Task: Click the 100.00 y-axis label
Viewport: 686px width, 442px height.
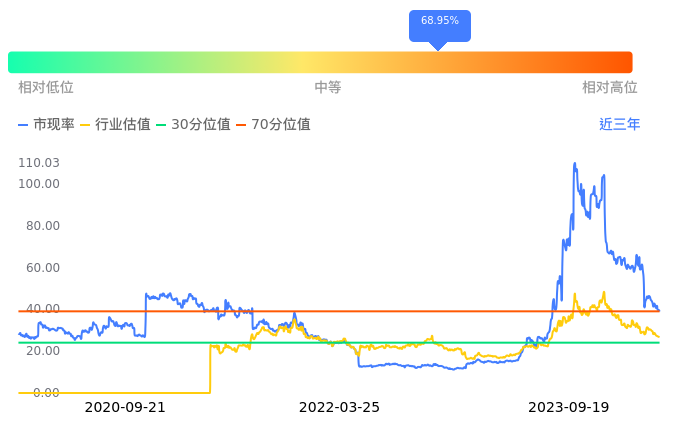Action: (39, 184)
